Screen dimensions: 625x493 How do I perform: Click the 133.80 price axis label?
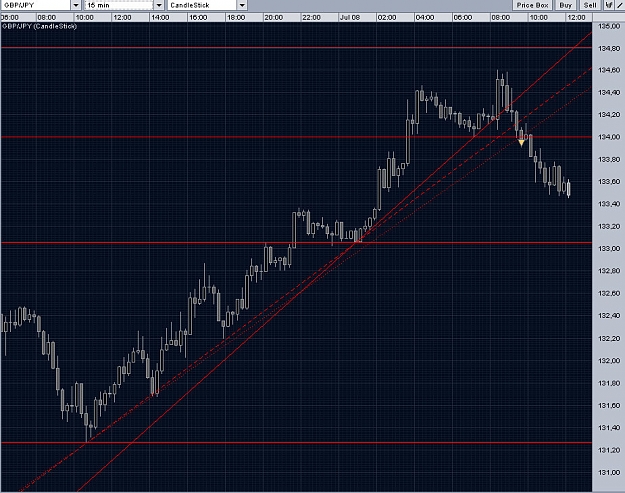pyautogui.click(x=609, y=159)
